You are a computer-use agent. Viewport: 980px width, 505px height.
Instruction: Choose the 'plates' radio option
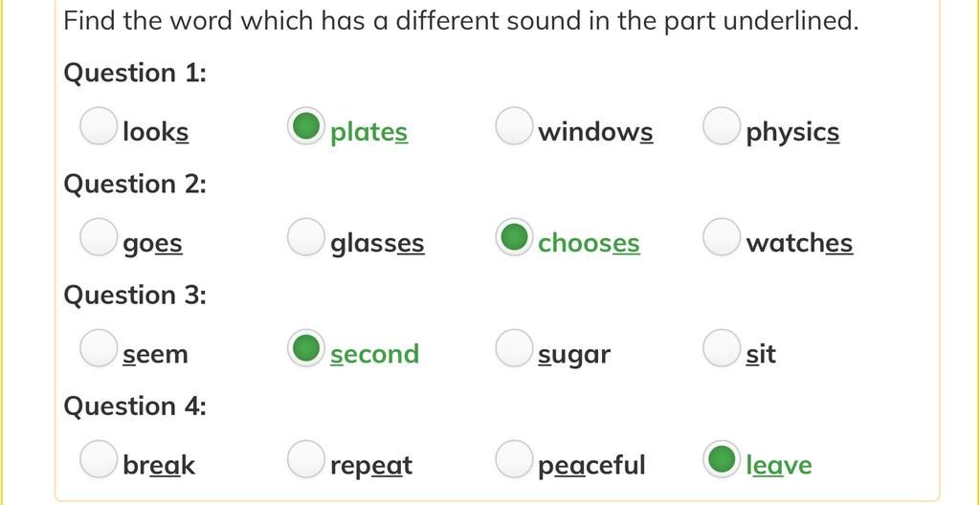306,125
